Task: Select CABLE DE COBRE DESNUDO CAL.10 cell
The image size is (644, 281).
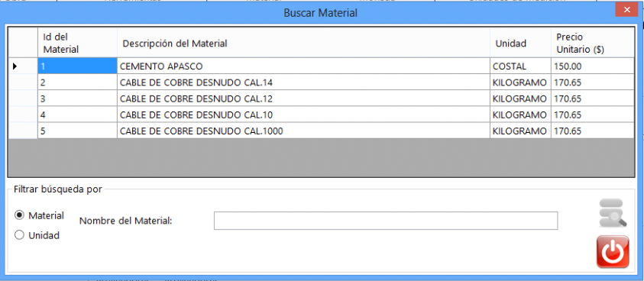Action: coord(303,115)
